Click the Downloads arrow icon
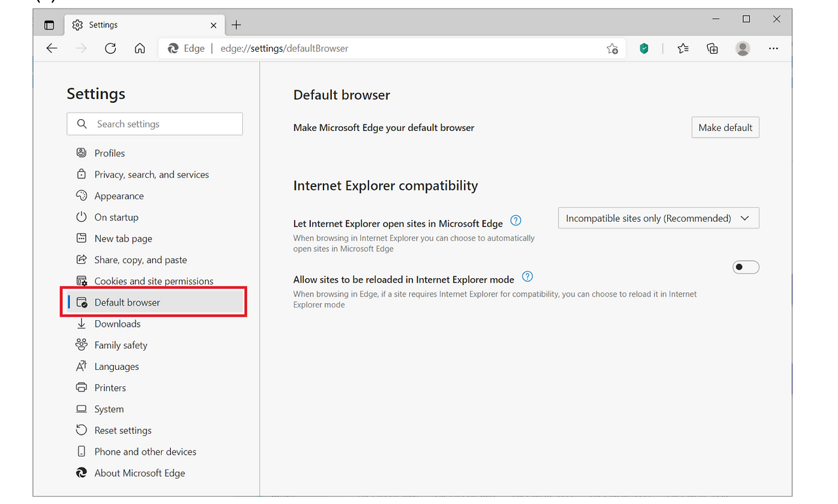Screen dimensions: 838x504 point(81,323)
